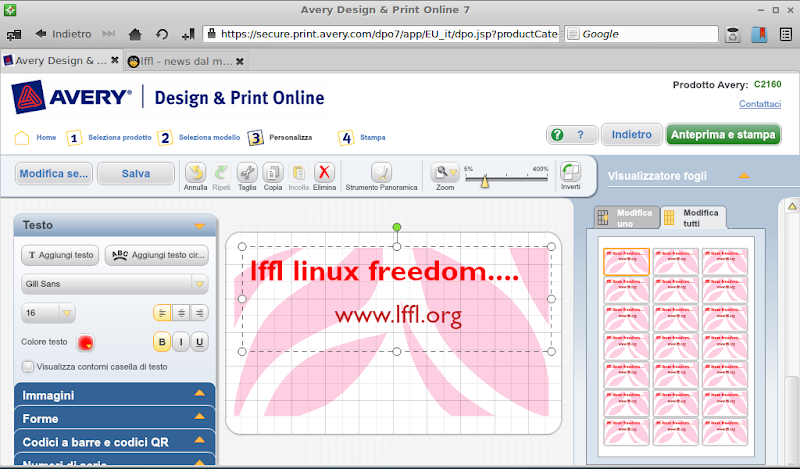The width and height of the screenshot is (800, 469).
Task: Select the first highlighted label thumbnail
Action: (x=627, y=262)
